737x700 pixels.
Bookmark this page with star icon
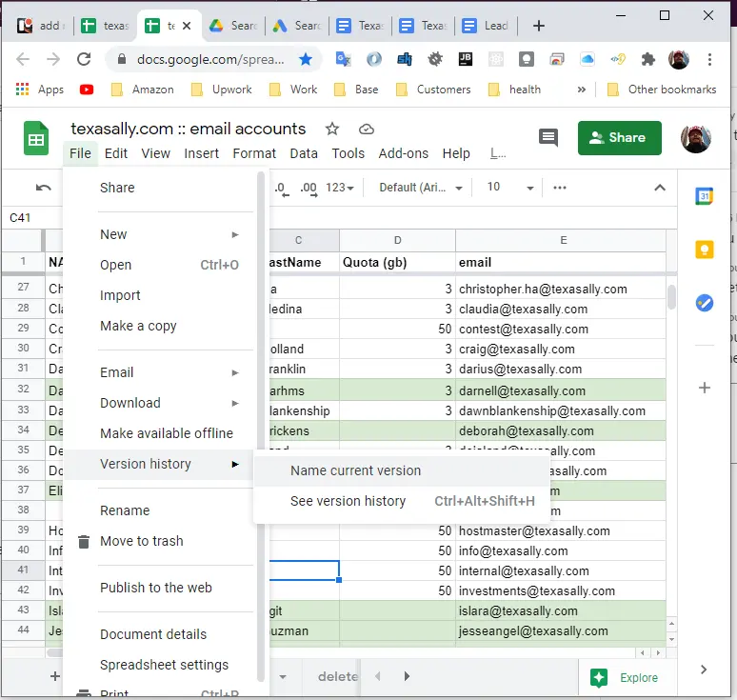point(306,59)
